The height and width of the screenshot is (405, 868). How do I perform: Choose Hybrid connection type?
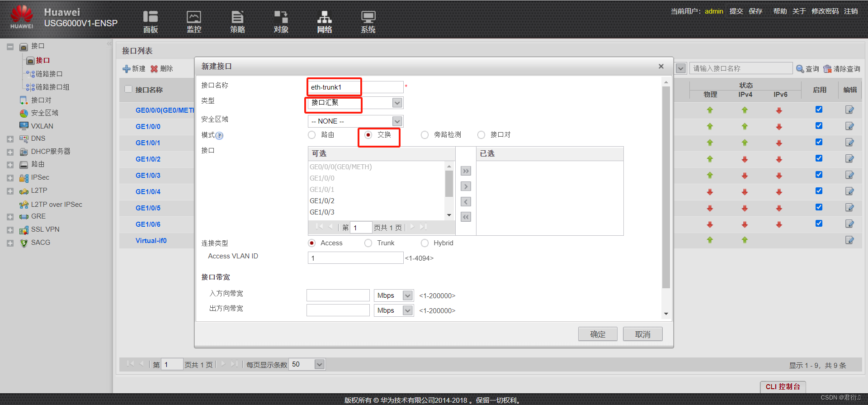click(x=425, y=243)
